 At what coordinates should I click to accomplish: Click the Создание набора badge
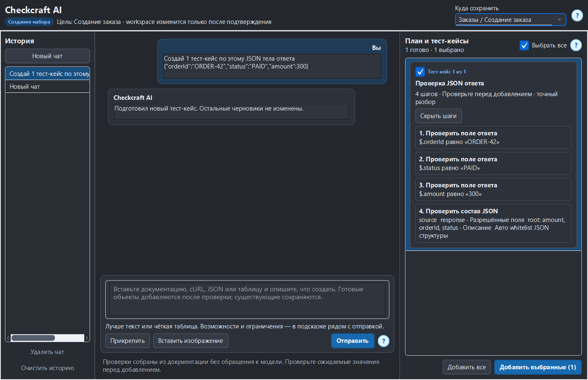point(29,22)
